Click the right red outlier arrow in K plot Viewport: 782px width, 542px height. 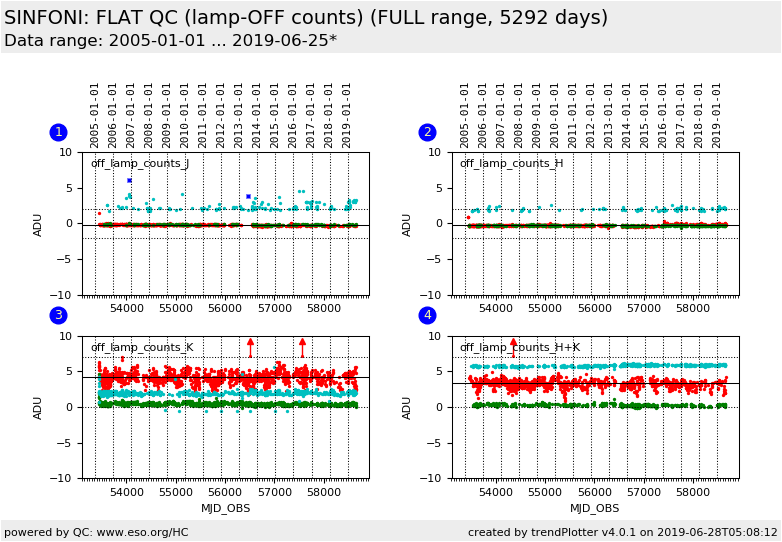(302, 345)
